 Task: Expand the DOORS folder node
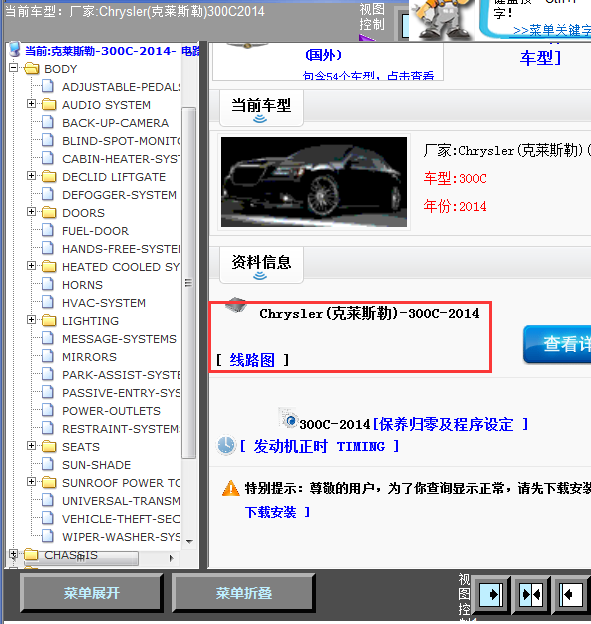point(31,212)
